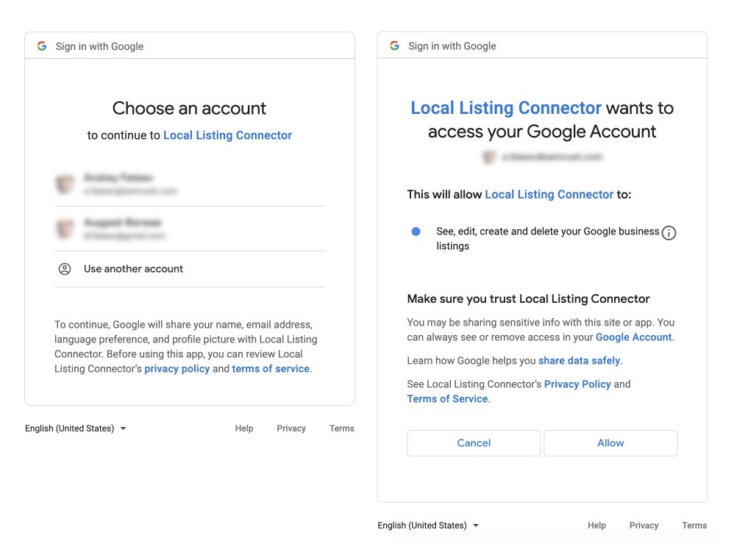The image size is (734, 560).
Task: Open Local Listing Connector's privacy policy link
Action: pos(177,368)
